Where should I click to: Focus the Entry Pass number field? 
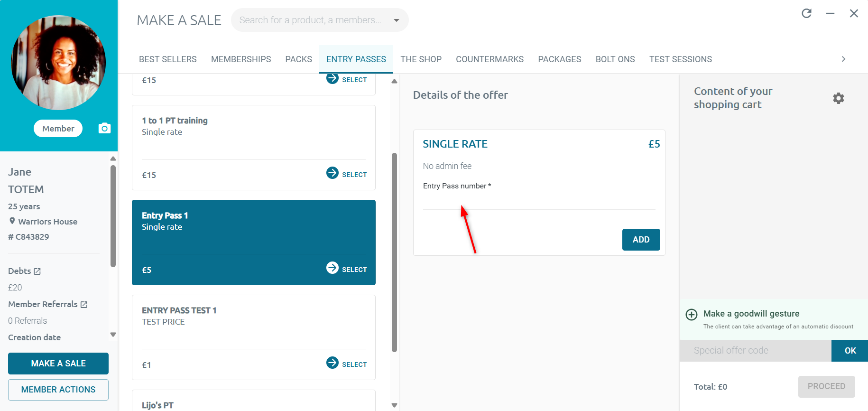pyautogui.click(x=539, y=202)
